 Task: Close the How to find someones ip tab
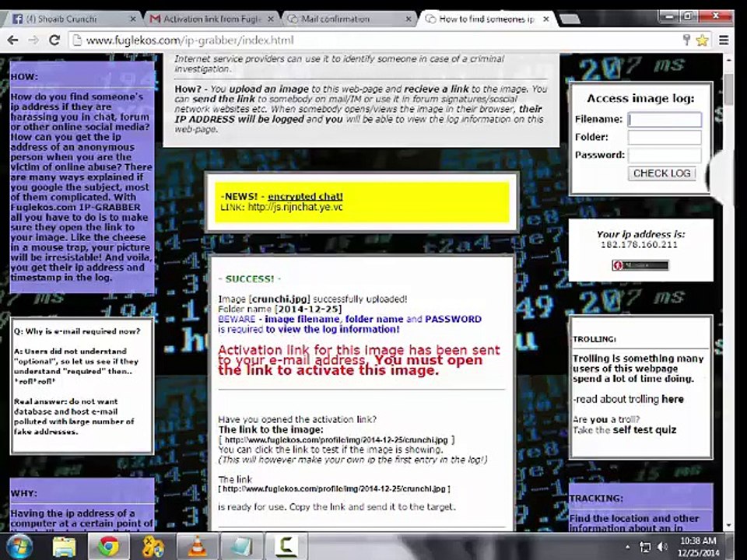click(x=546, y=19)
